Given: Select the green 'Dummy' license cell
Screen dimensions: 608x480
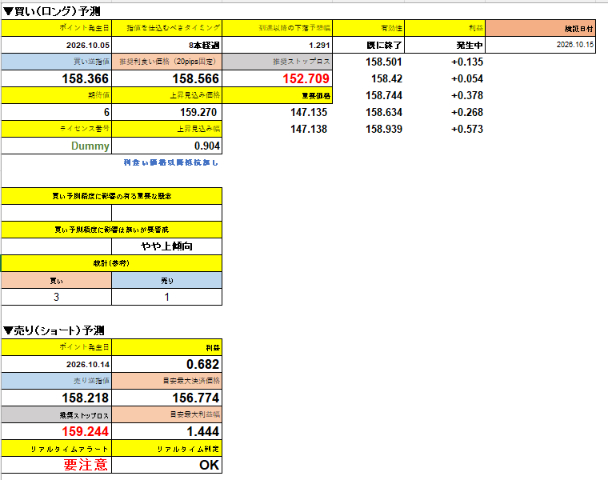Looking at the screenshot, I should 56,146.
